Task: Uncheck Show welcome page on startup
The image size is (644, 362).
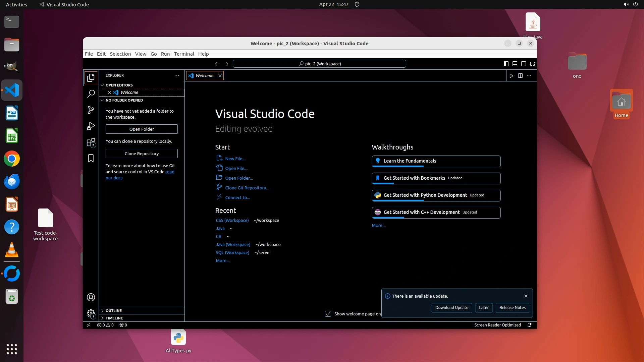Action: point(328,314)
